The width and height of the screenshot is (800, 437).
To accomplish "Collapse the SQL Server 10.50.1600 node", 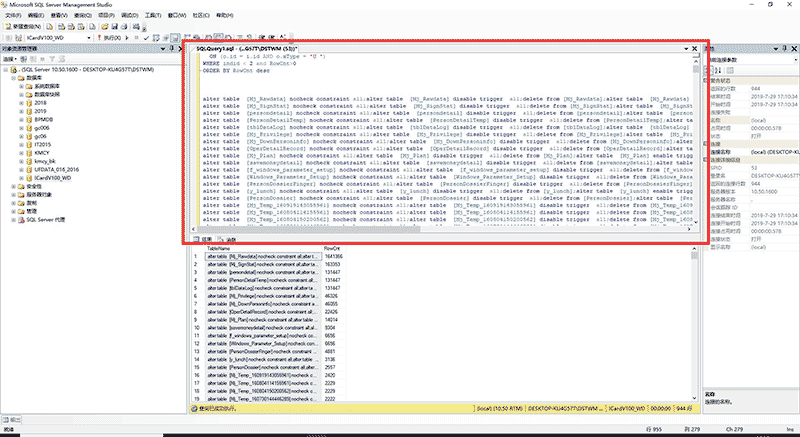I will pos(6,70).
